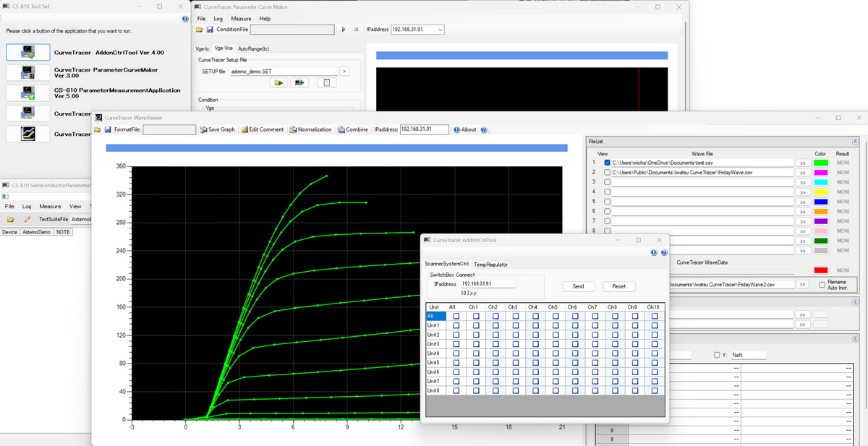This screenshot has width=868, height=446.
Task: Click Reset button in AddonCtrlTool
Action: (618, 286)
